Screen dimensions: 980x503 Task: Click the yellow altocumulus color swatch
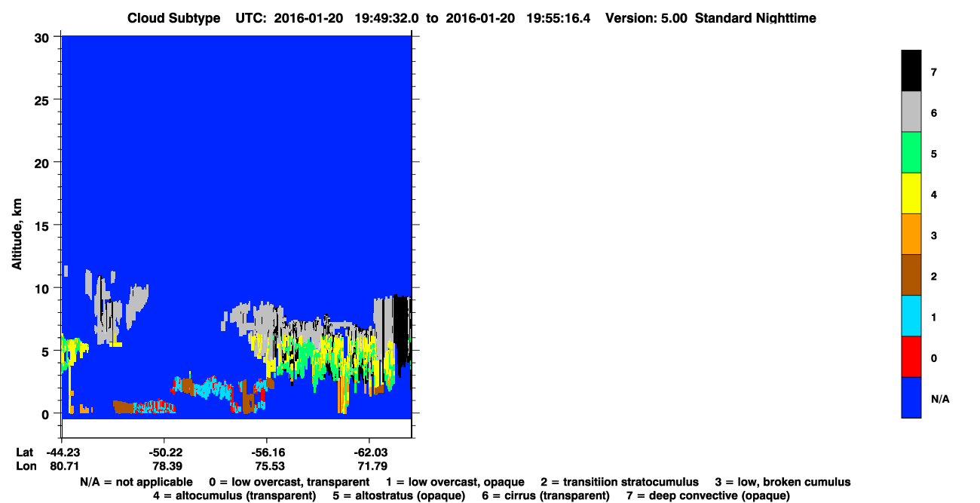pos(911,193)
